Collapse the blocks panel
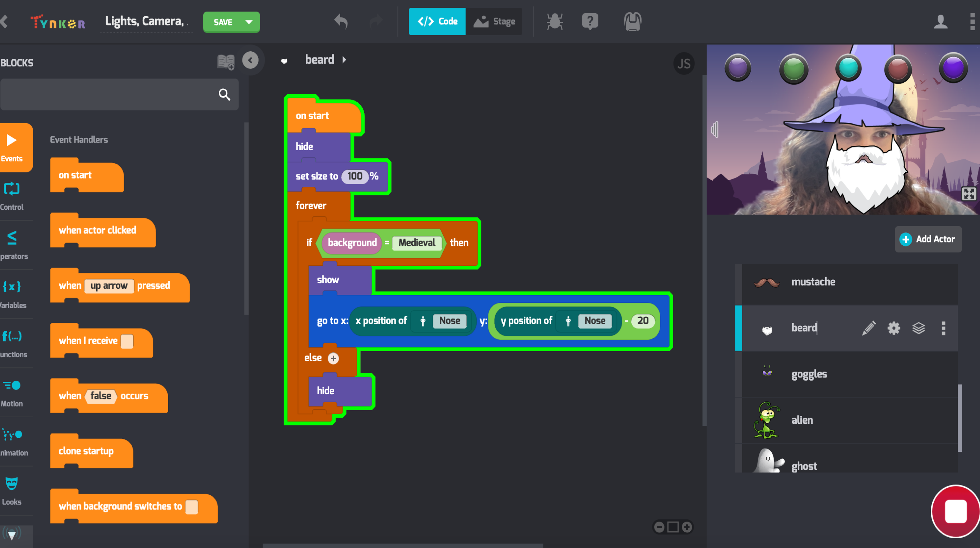The height and width of the screenshot is (548, 980). [250, 60]
